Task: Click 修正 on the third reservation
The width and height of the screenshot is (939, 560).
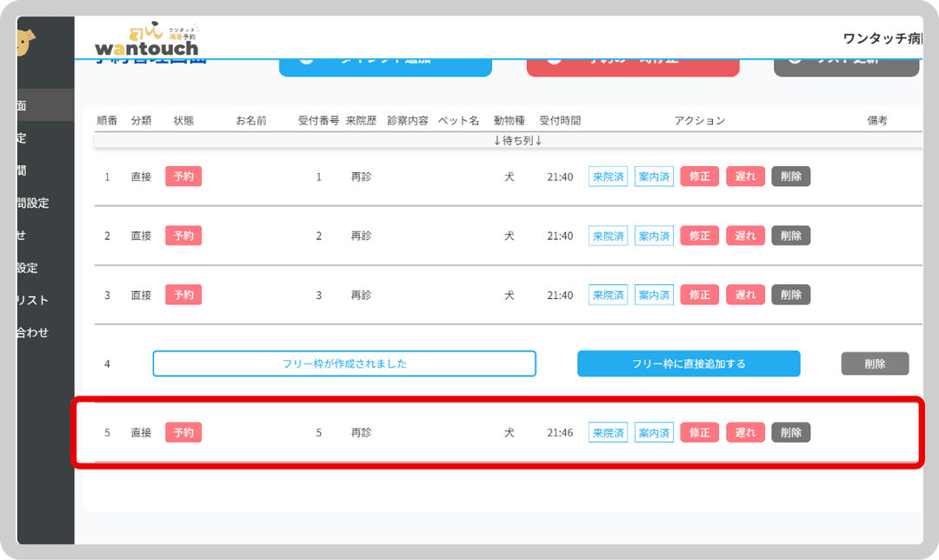Action: [x=699, y=295]
